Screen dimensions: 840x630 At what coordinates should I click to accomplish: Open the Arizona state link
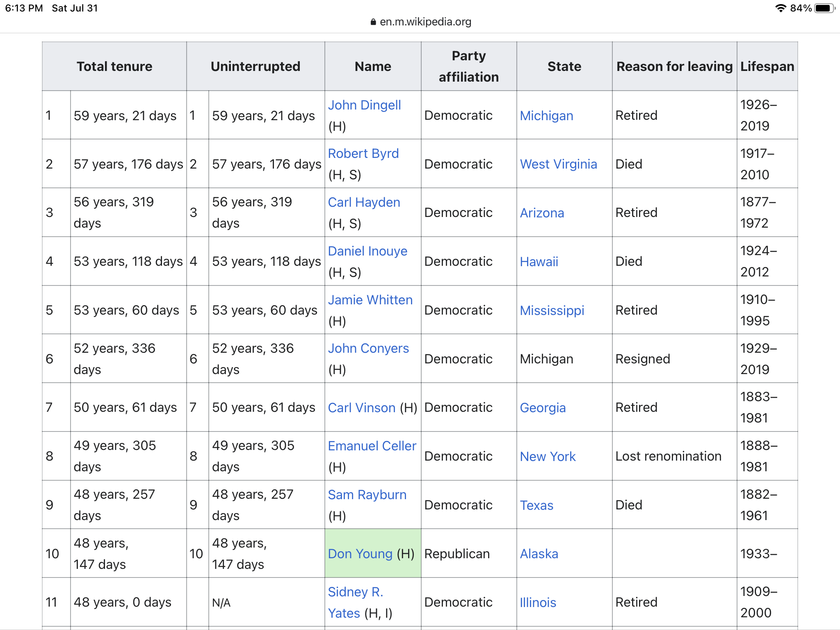point(542,213)
